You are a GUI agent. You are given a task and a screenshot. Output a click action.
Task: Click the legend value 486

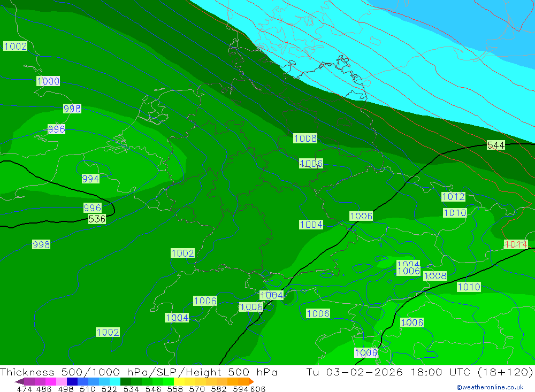44,389
